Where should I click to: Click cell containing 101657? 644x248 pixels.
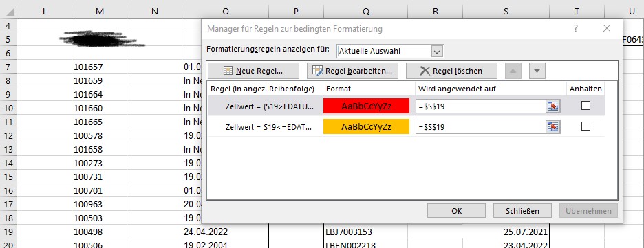click(99, 67)
